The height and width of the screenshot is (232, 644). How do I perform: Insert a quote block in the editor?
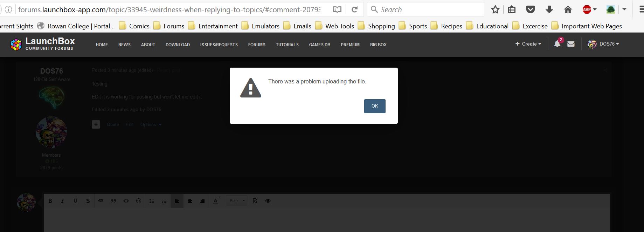(x=113, y=201)
